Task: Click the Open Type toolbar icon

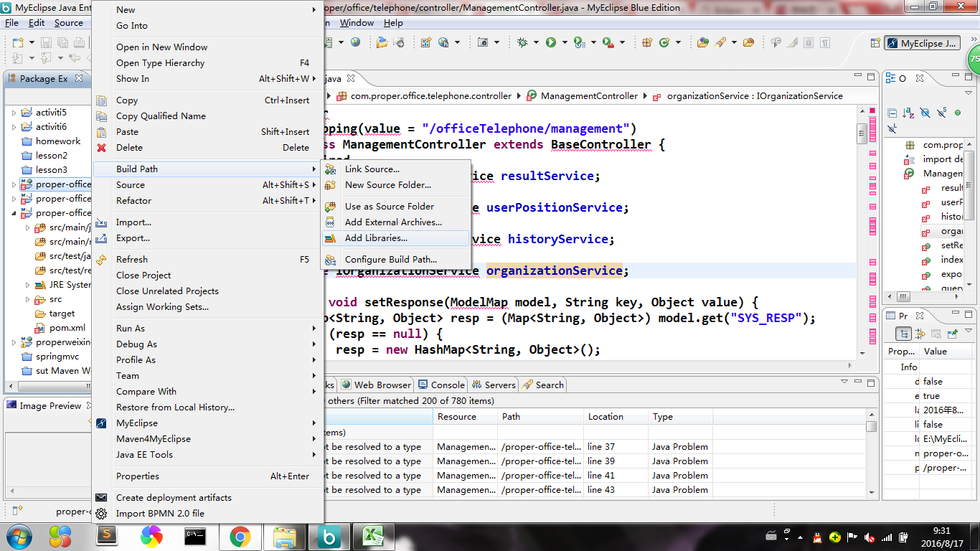Action: 702,42
